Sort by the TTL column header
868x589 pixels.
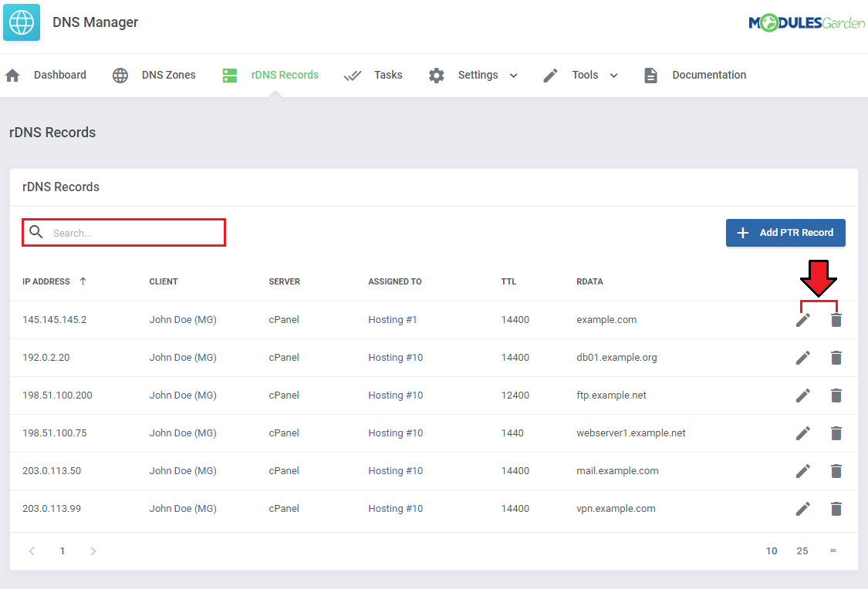(x=508, y=281)
